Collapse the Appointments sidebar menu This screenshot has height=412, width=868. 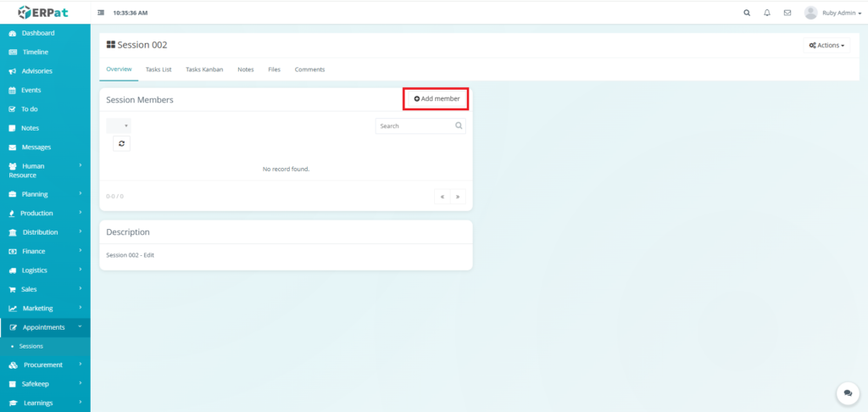click(x=45, y=327)
